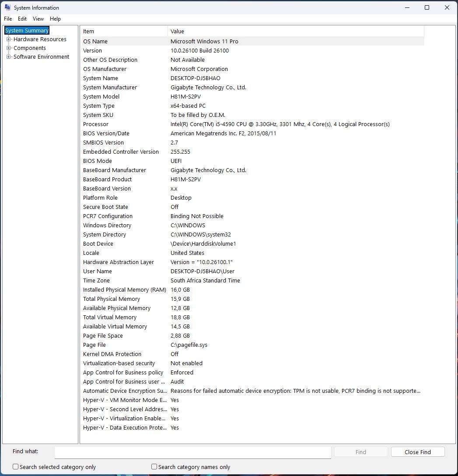Image resolution: width=458 pixels, height=476 pixels.
Task: Open the View menu
Action: coord(38,18)
